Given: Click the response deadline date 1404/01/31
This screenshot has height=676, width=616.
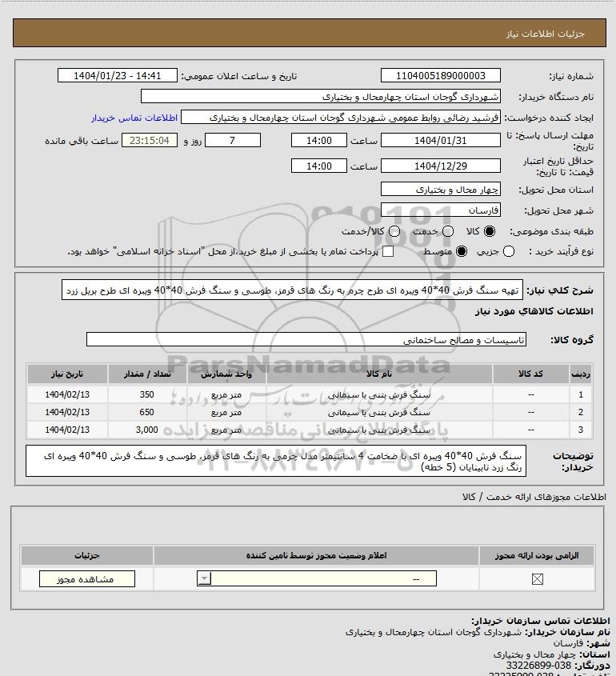Looking at the screenshot, I should 441,140.
